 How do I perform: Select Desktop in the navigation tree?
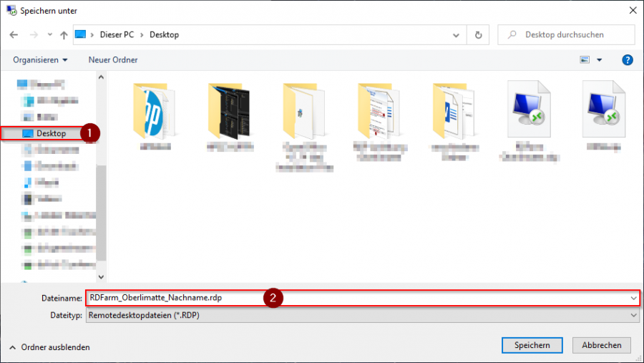coord(51,133)
